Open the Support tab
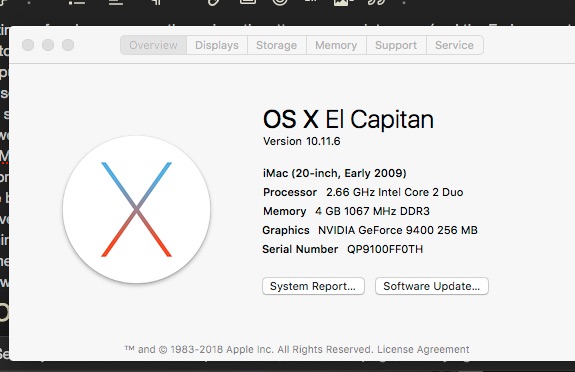 396,45
